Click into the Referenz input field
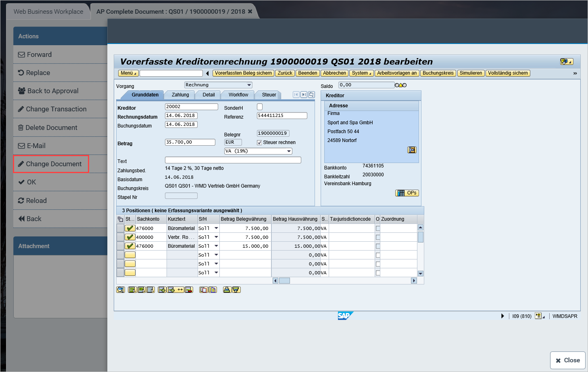The image size is (588, 372). pyautogui.click(x=281, y=116)
